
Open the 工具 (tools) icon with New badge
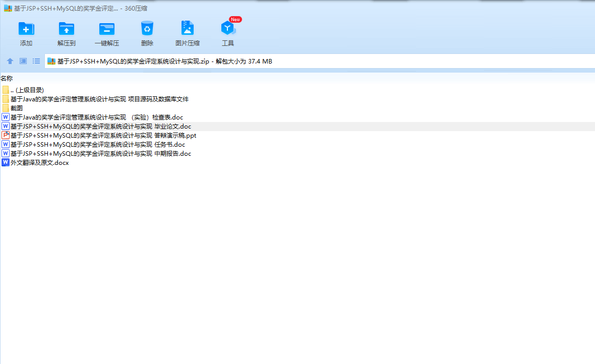[228, 28]
